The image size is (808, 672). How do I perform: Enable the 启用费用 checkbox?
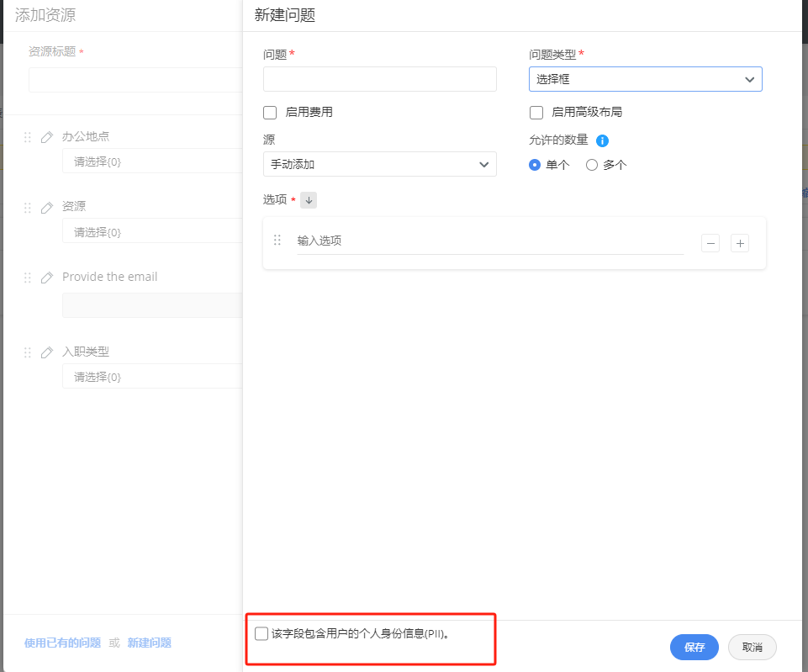point(270,112)
